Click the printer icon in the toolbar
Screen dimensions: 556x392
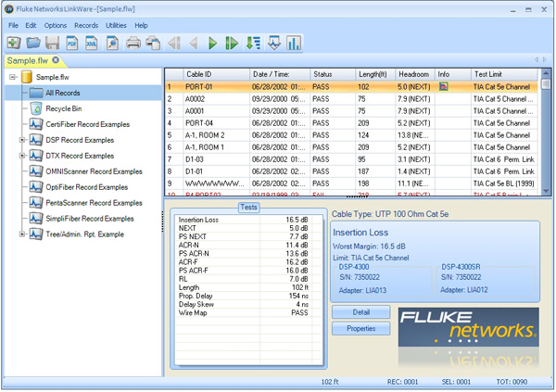tap(133, 43)
